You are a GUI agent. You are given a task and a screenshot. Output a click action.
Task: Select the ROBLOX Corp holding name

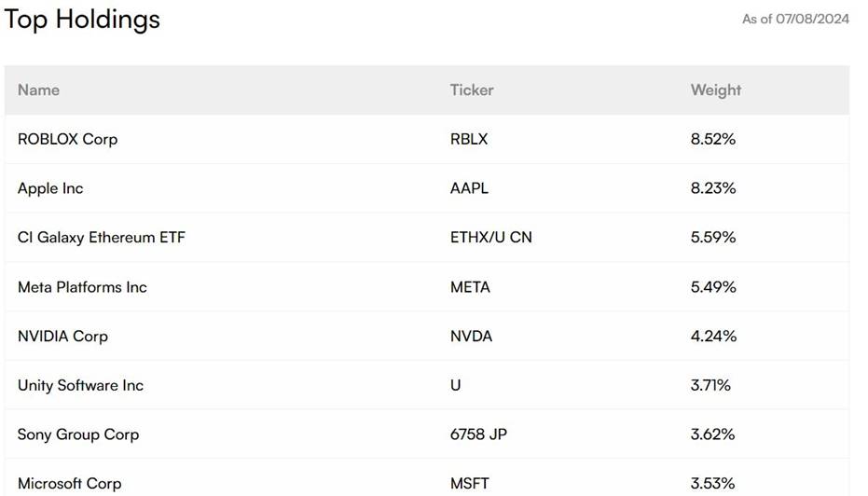67,139
